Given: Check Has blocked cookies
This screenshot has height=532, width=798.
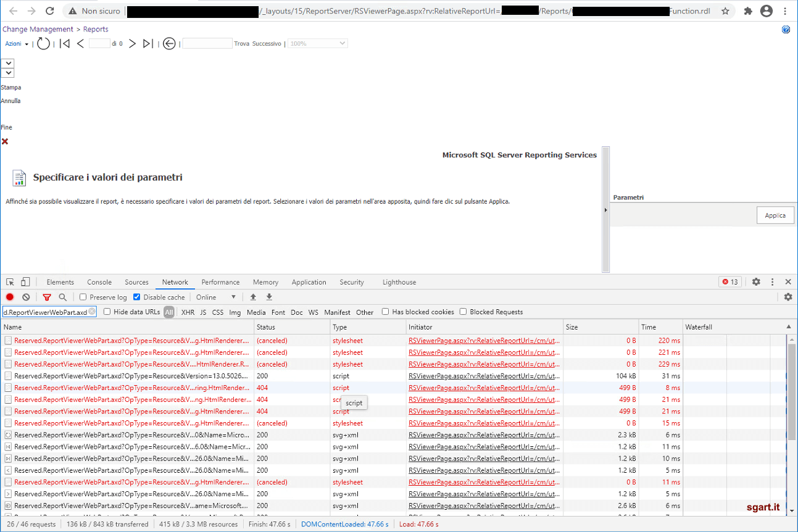Looking at the screenshot, I should click(386, 312).
